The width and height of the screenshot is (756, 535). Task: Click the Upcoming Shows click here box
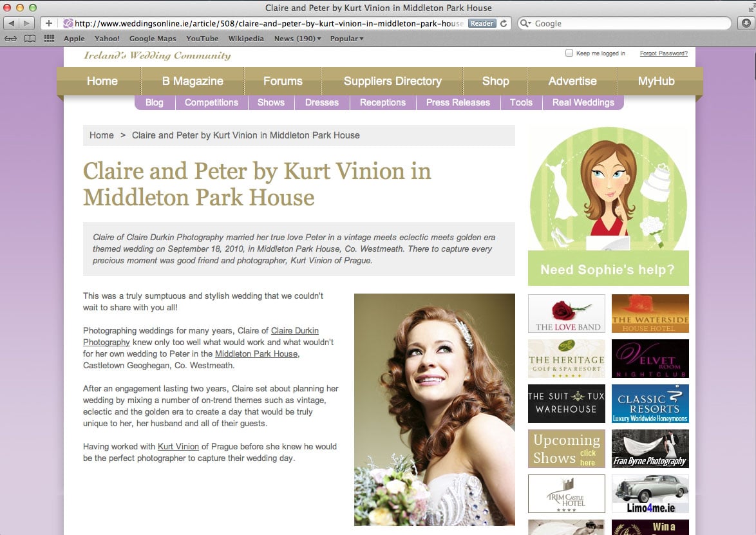click(x=567, y=449)
